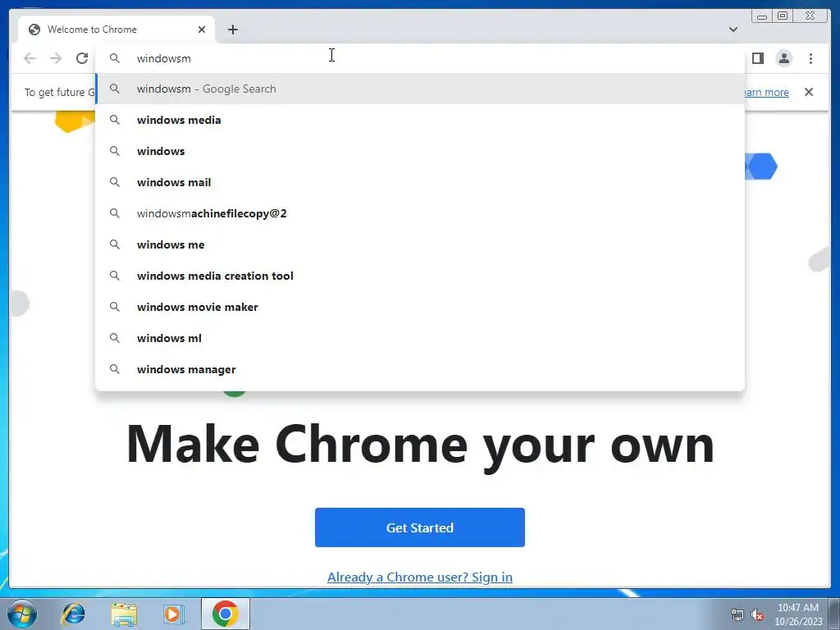This screenshot has height=630, width=840.
Task: Click the Chrome taskbar icon
Action: [225, 614]
